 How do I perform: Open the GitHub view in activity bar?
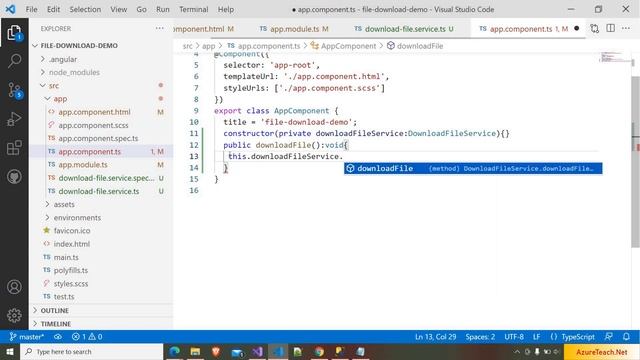pyautogui.click(x=14, y=177)
